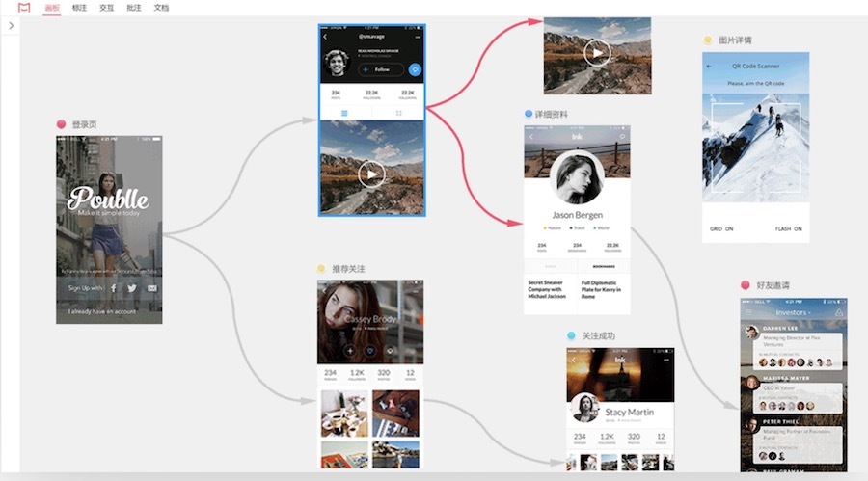Click chat icon on Jason Bergen screen header
The height and width of the screenshot is (481, 868).
[x=622, y=136]
